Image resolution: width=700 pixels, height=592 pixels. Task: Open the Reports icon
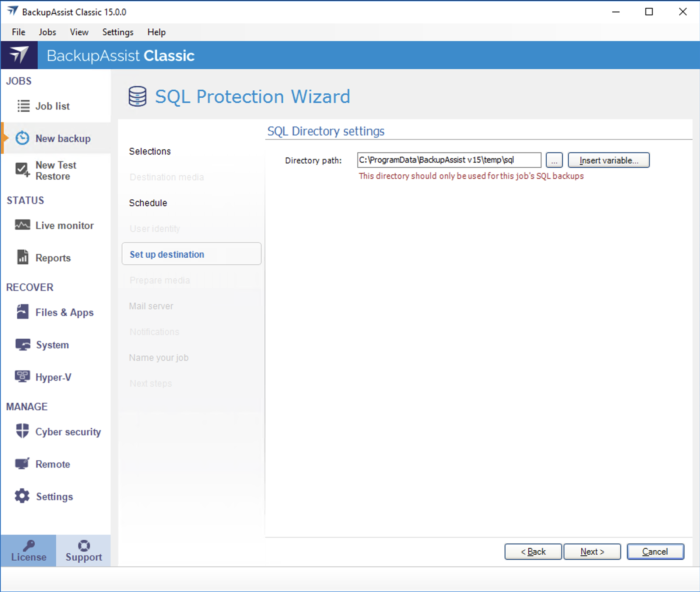click(22, 257)
